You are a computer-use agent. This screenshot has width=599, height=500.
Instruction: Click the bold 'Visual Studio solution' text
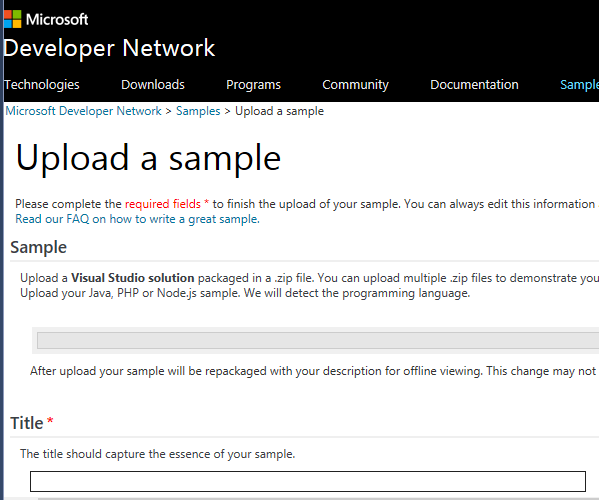pos(133,278)
